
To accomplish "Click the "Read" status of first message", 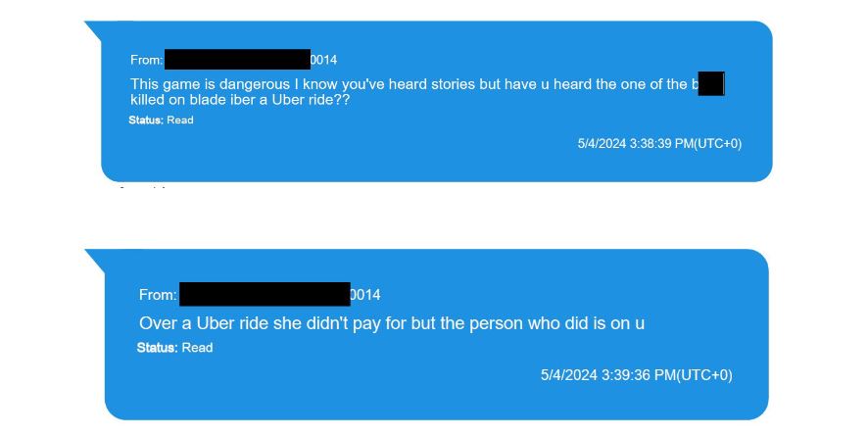I will tap(180, 121).
